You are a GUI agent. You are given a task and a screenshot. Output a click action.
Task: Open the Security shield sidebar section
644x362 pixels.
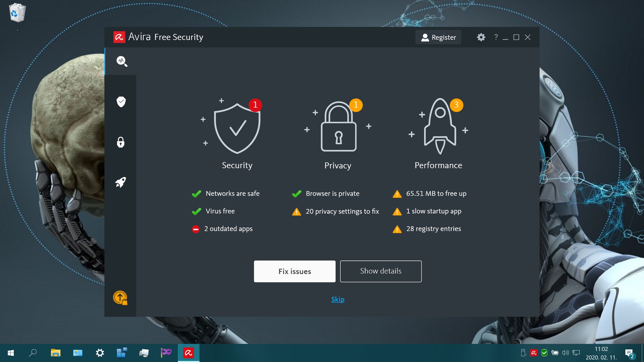[121, 102]
